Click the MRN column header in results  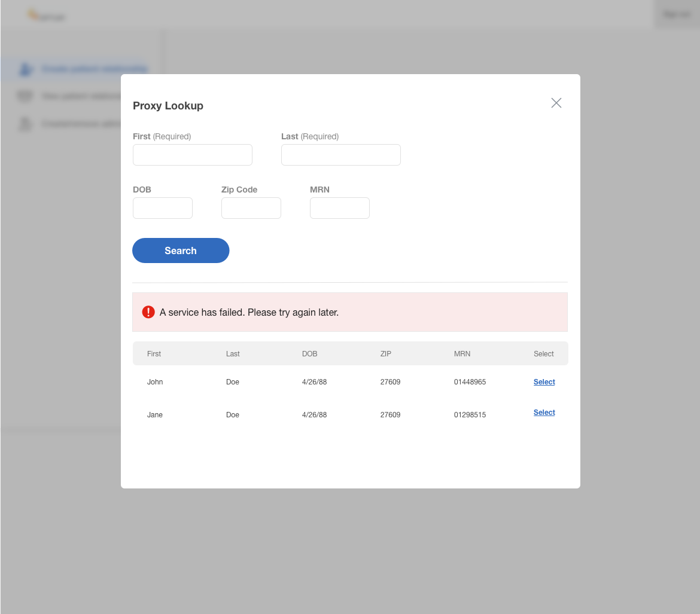462,354
